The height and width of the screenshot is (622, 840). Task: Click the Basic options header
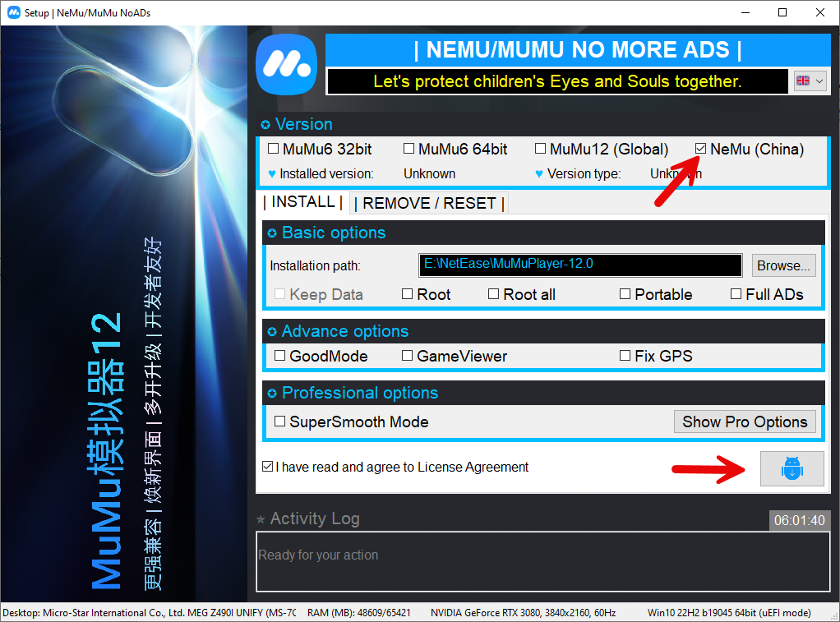(543, 233)
